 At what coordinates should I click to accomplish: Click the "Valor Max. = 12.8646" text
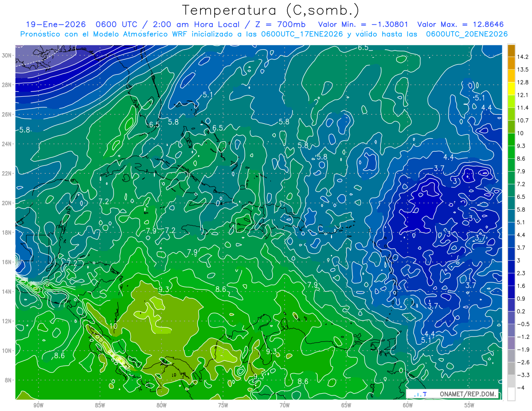(x=461, y=24)
